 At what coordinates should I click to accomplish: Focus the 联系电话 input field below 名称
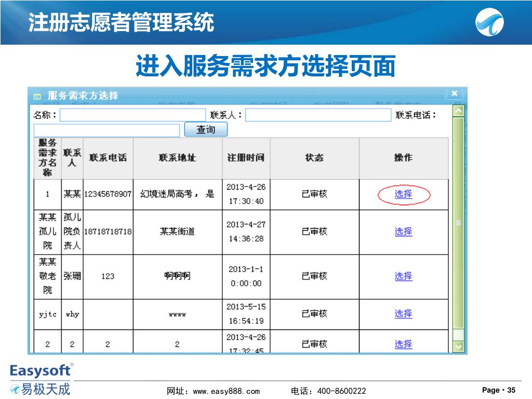pyautogui.click(x=107, y=130)
